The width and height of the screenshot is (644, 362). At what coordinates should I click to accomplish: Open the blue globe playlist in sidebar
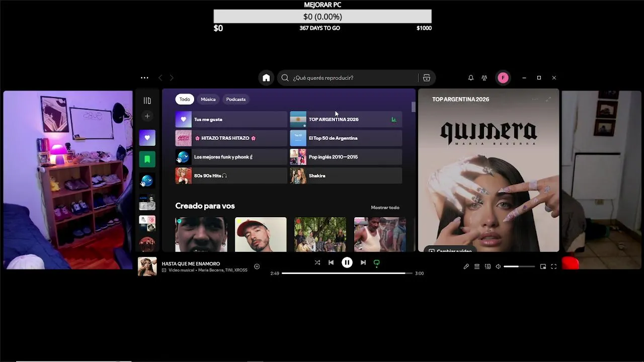coord(147,181)
